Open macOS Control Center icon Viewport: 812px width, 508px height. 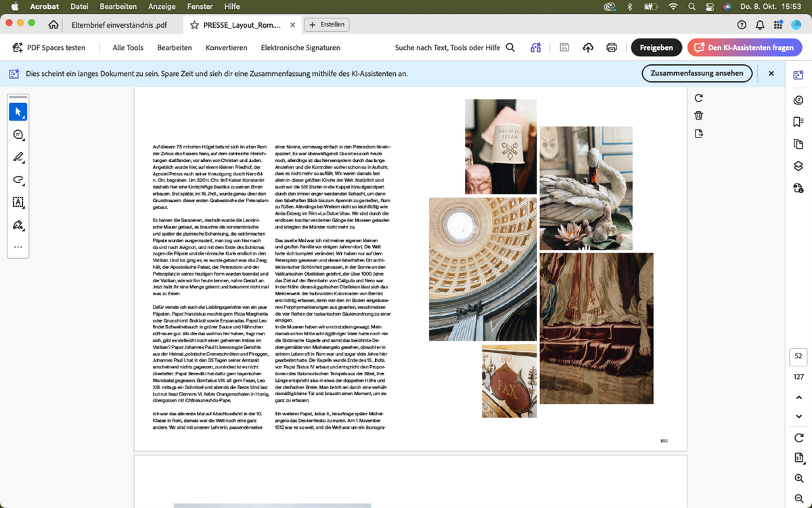[710, 6]
